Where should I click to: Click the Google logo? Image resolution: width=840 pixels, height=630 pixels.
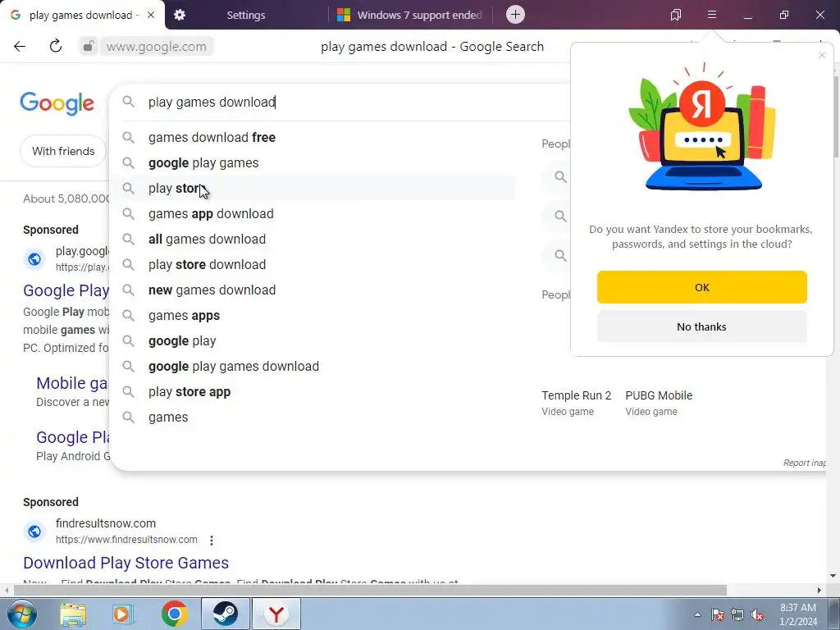point(57,103)
